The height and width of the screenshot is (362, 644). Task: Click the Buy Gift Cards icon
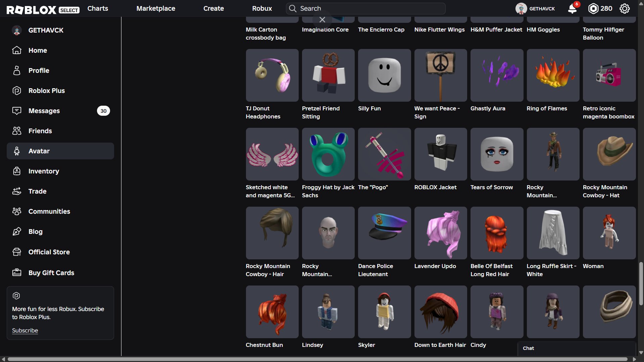[x=17, y=273]
